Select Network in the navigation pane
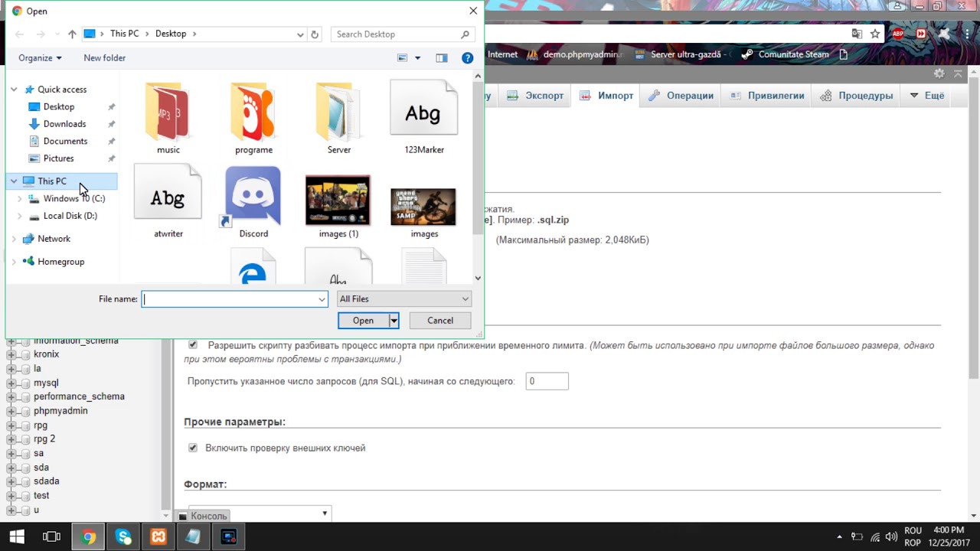The height and width of the screenshot is (551, 980). coord(54,239)
